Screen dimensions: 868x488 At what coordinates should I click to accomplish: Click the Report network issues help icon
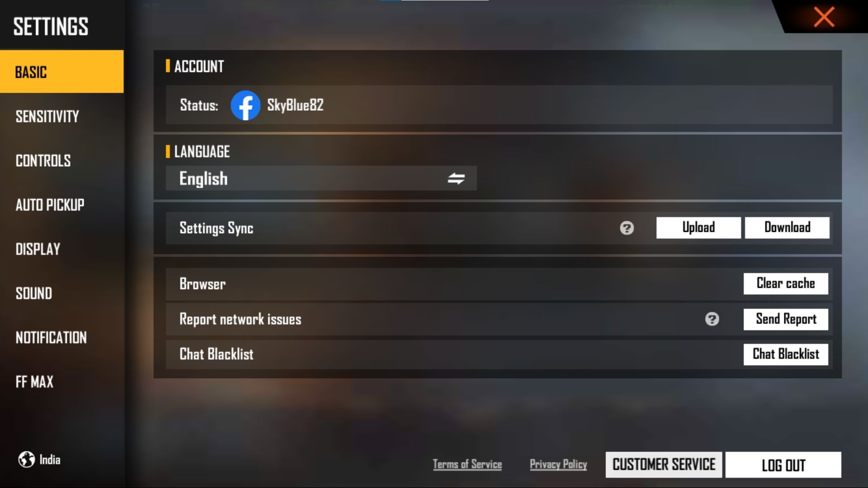tap(712, 319)
